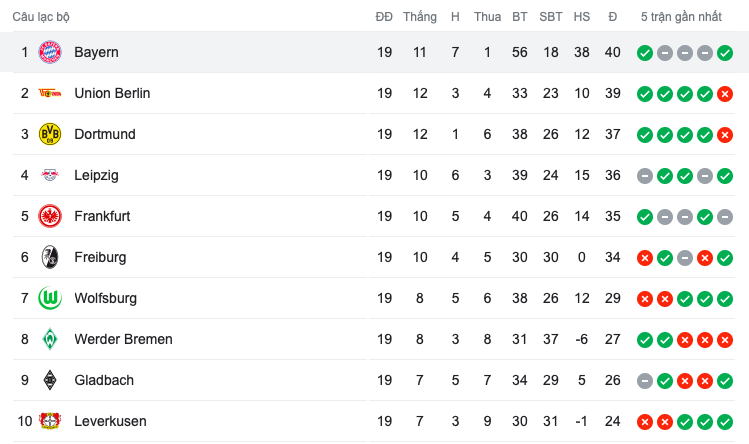Click Leipzig's first grey draw indicator

[645, 176]
